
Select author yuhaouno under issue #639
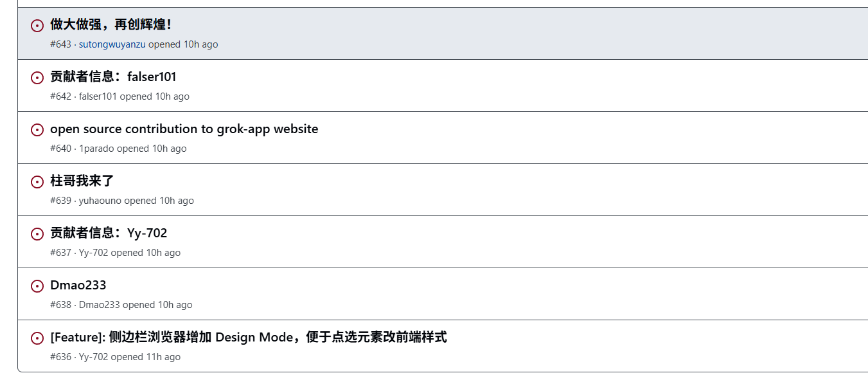100,201
